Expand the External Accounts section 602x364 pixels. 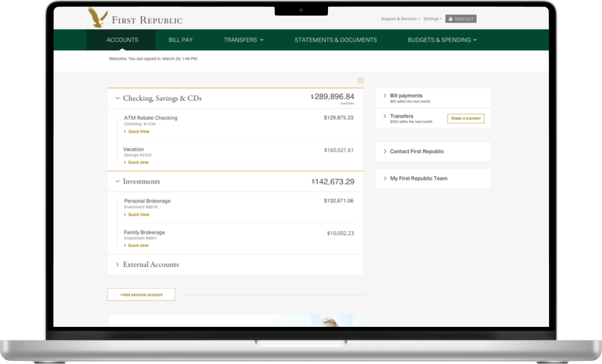click(118, 265)
